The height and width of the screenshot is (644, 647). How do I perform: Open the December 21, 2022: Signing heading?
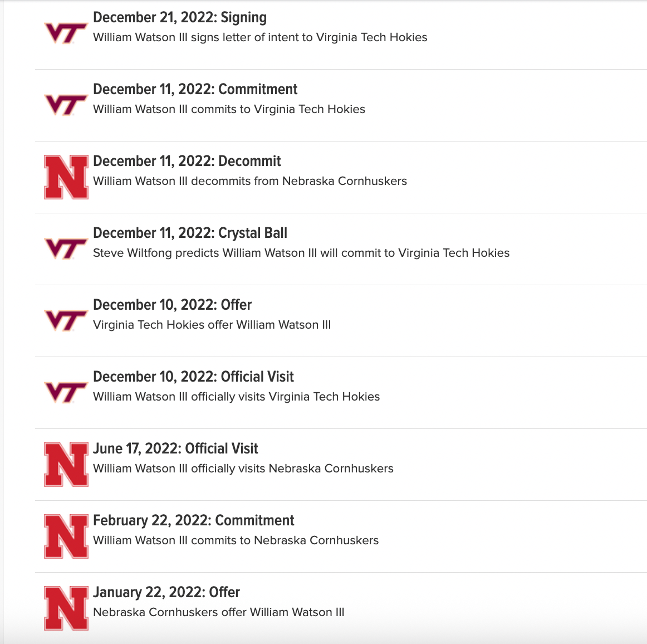click(180, 17)
